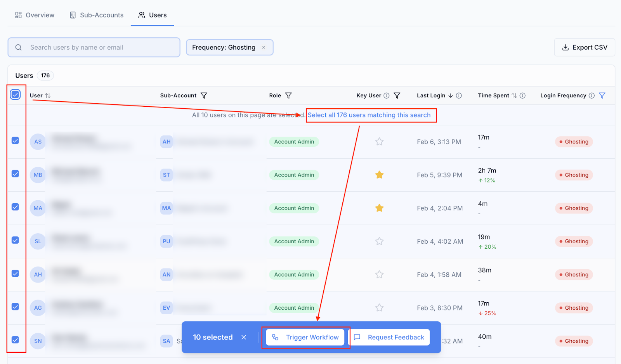Uncheck the MB user row checkbox

[15, 174]
